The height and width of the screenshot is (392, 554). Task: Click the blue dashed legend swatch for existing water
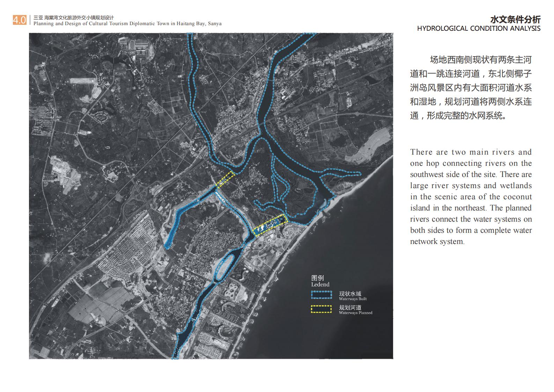coord(322,295)
